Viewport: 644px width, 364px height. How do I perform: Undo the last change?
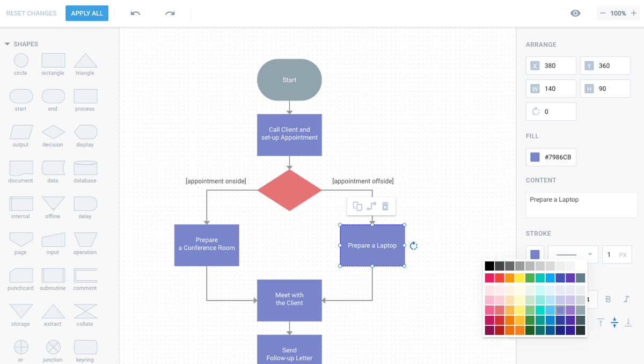coord(135,13)
